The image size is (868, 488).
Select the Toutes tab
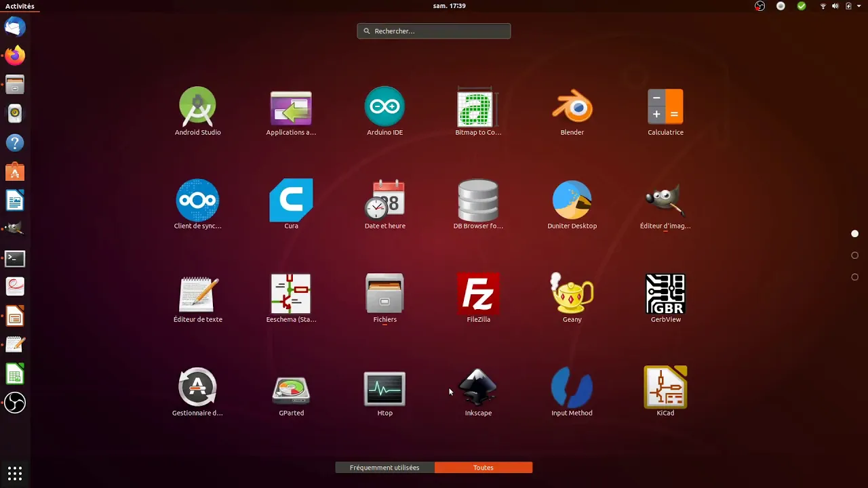click(x=484, y=468)
